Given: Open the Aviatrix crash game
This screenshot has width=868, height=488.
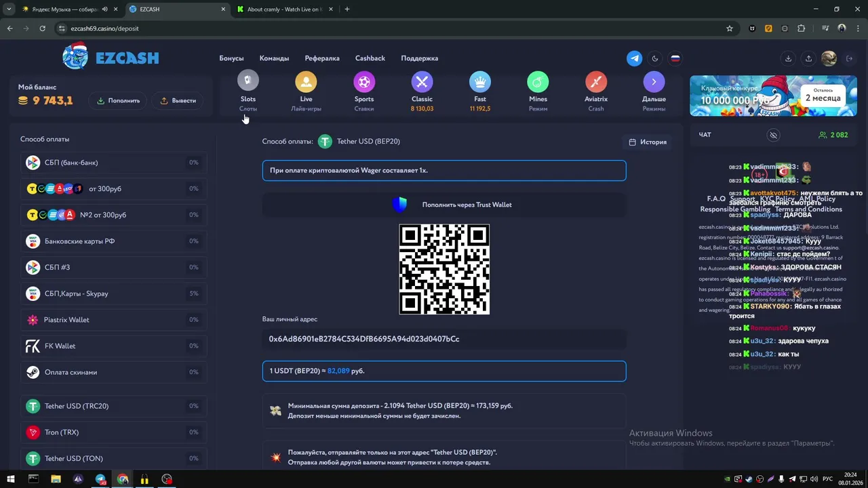Looking at the screenshot, I should point(596,91).
